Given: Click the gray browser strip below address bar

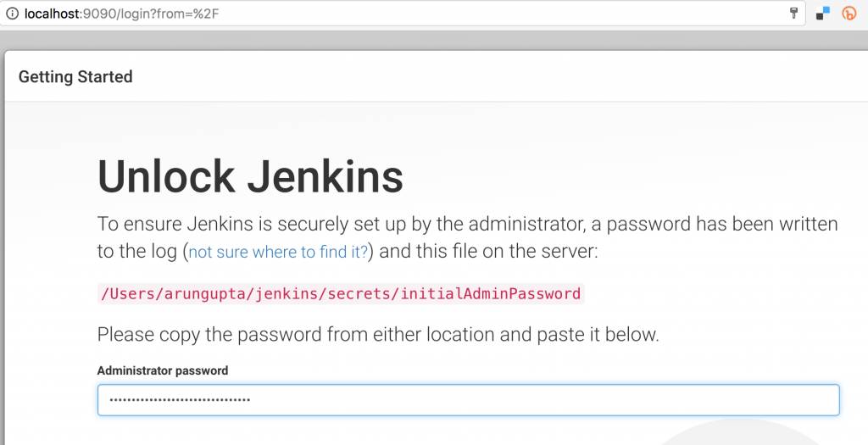Looking at the screenshot, I should (x=434, y=39).
